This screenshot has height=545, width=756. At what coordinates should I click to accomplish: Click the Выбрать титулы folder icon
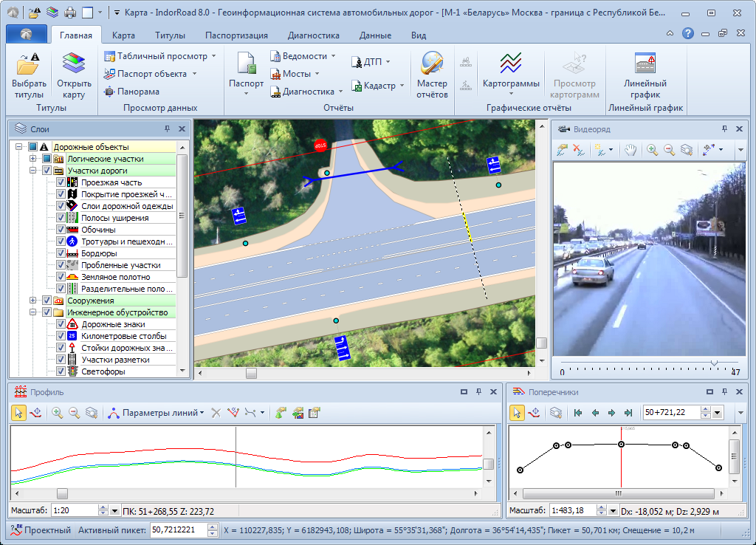29,64
